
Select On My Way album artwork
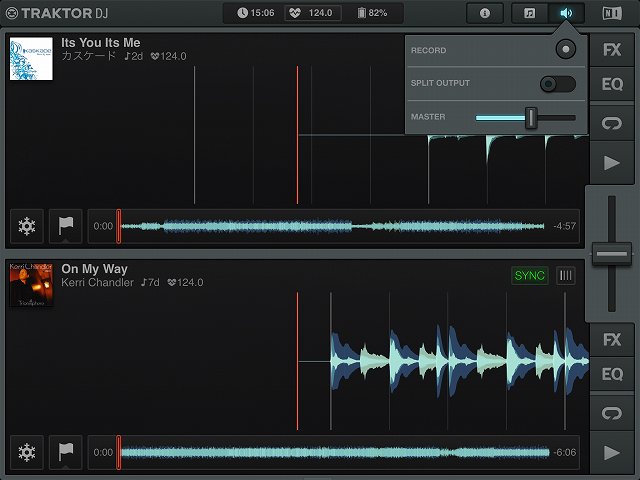[31, 285]
